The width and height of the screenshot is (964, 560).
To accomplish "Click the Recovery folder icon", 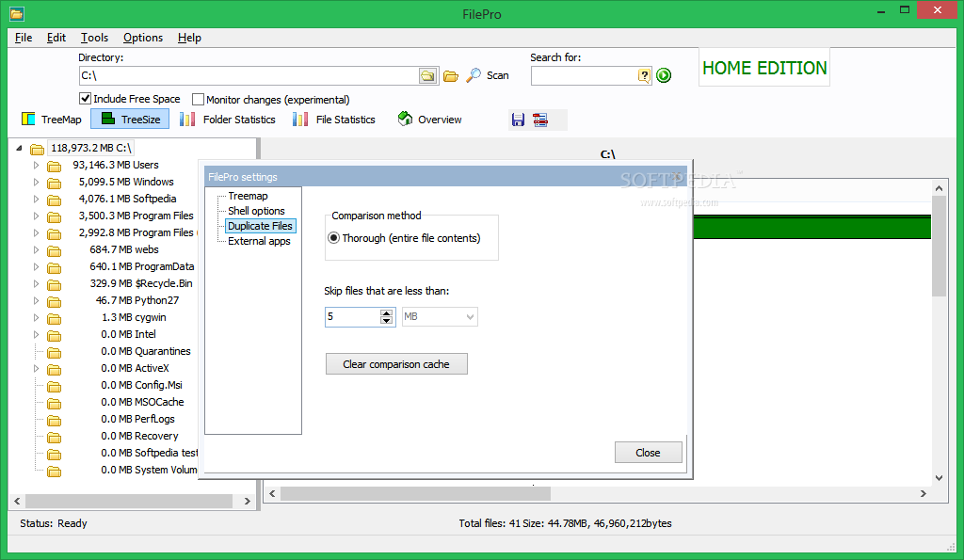I will tap(54, 437).
